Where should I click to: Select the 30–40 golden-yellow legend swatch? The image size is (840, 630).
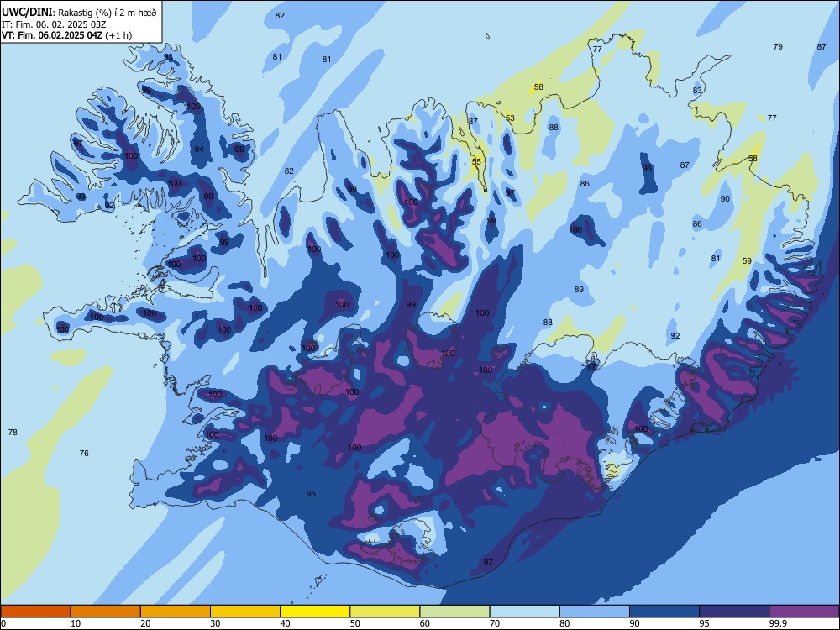point(245,612)
